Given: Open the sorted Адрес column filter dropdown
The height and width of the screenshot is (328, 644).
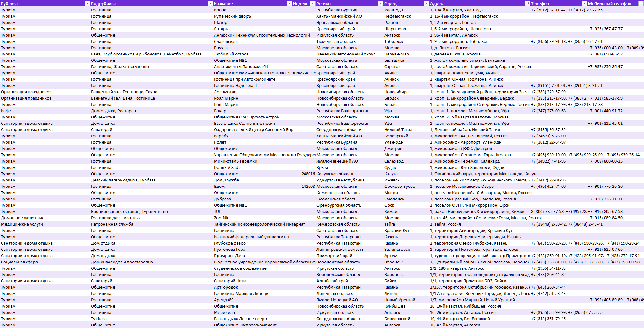Looking at the screenshot, I should click(x=527, y=3).
